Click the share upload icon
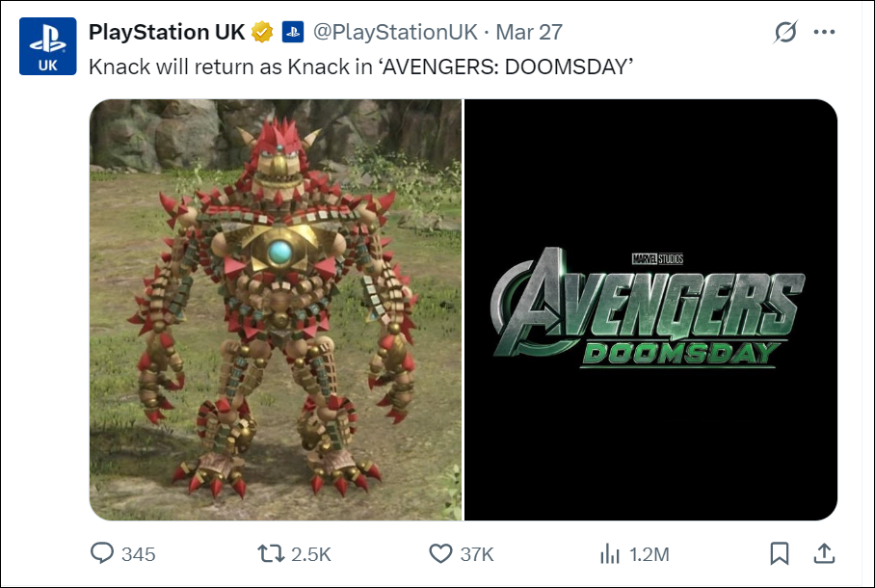The image size is (875, 588). pyautogui.click(x=824, y=553)
